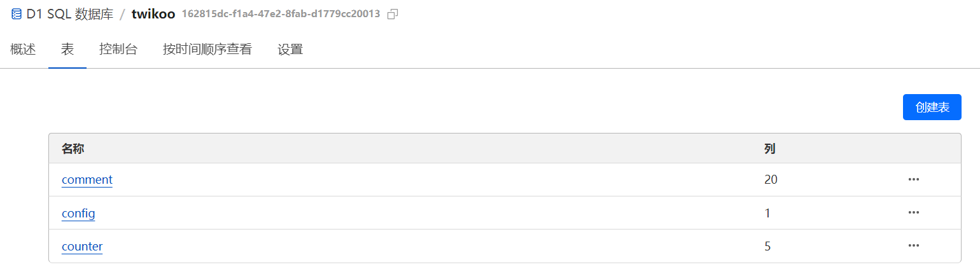Expand the more-options menu for config
980x274 pixels.
point(914,213)
